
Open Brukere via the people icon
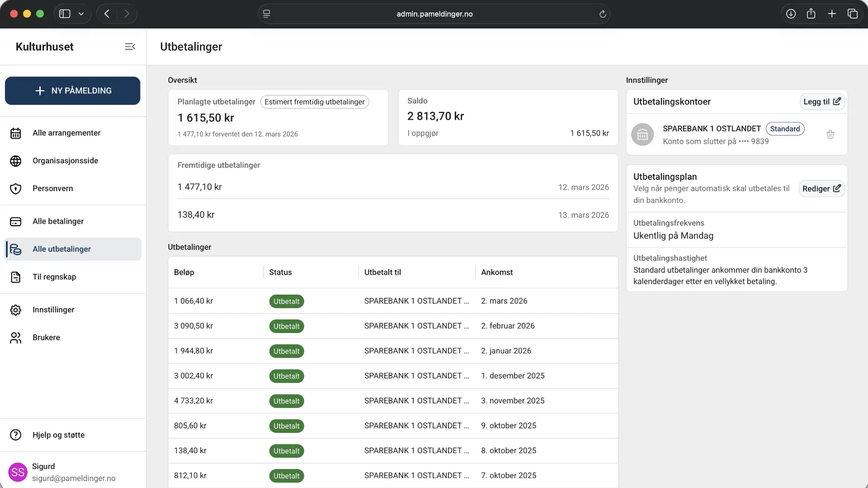click(16, 338)
